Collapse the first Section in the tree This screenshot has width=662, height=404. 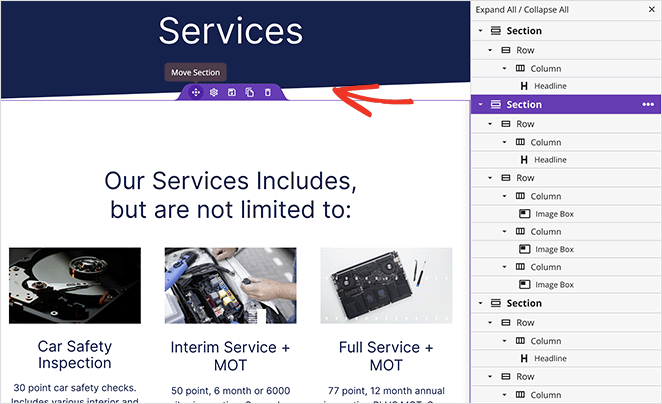[480, 31]
